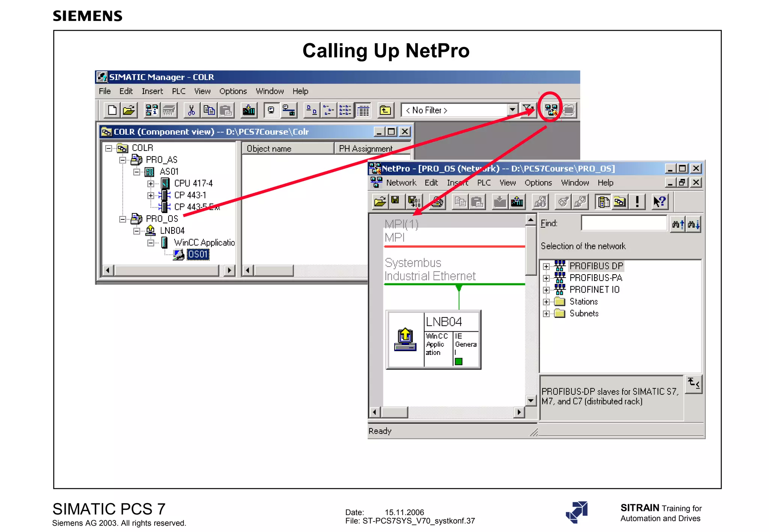Collapse the COLR project root node
769x532 pixels.
109,148
